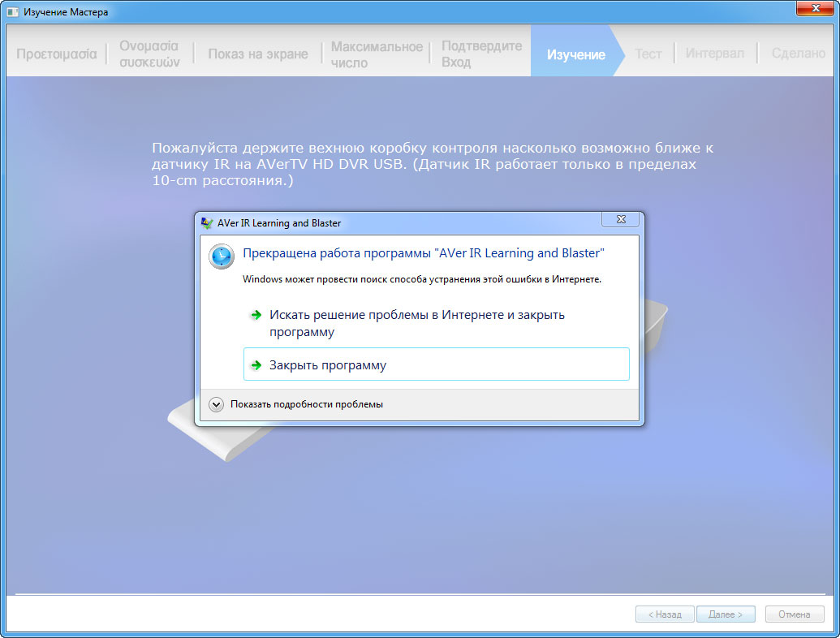The width and height of the screenshot is (840, 638).
Task: Click the Пожалуйста держите instruction text
Action: click(x=433, y=164)
